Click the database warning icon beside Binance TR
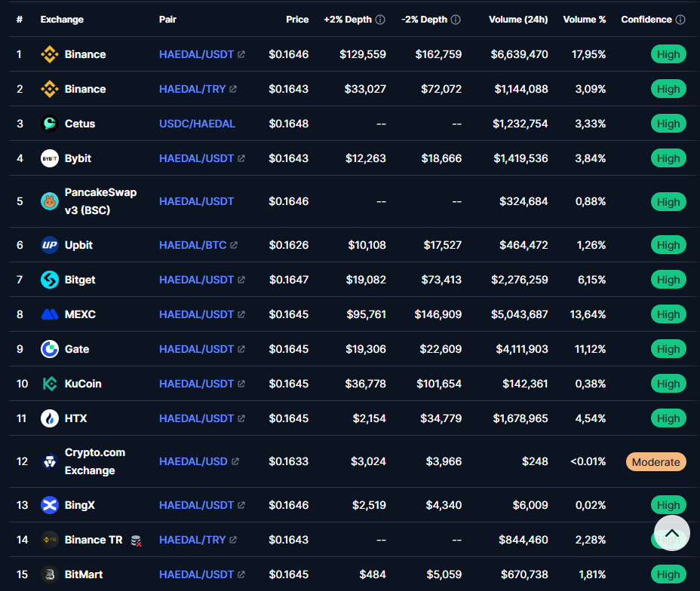700x591 pixels. (x=137, y=540)
